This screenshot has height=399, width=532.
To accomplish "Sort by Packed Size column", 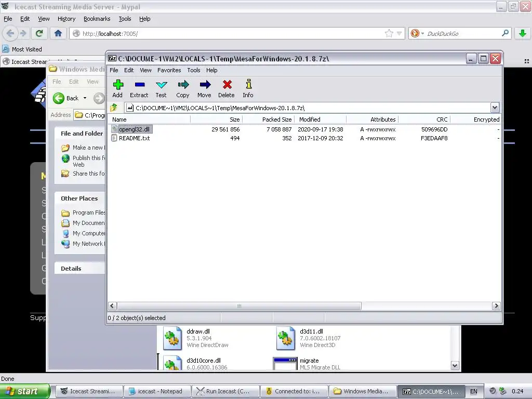I will (269, 119).
